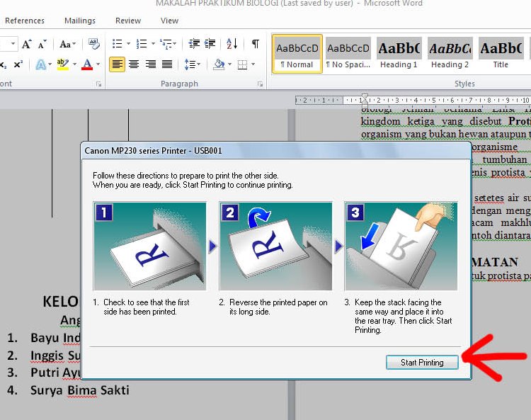Click the ruler indent marker
531x420 pixels.
(365, 101)
